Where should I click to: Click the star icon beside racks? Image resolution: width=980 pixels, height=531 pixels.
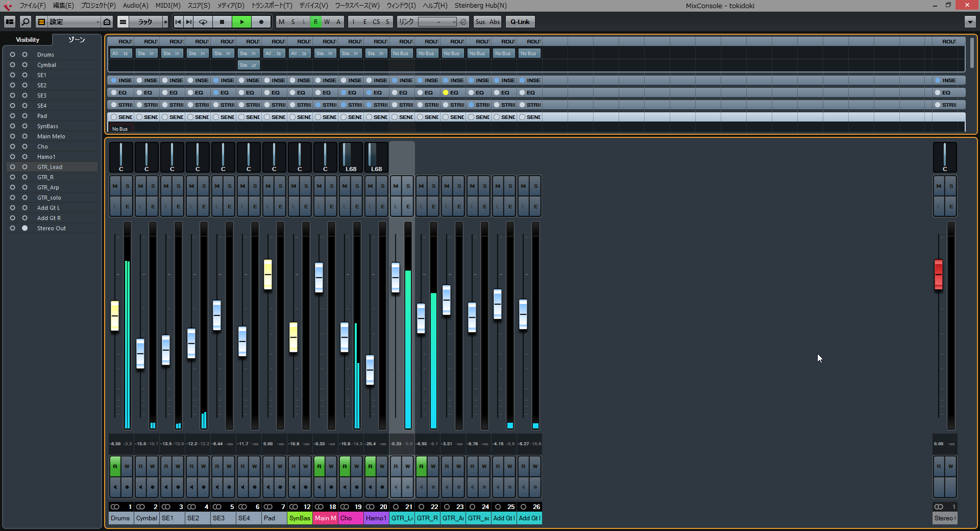coord(165,22)
